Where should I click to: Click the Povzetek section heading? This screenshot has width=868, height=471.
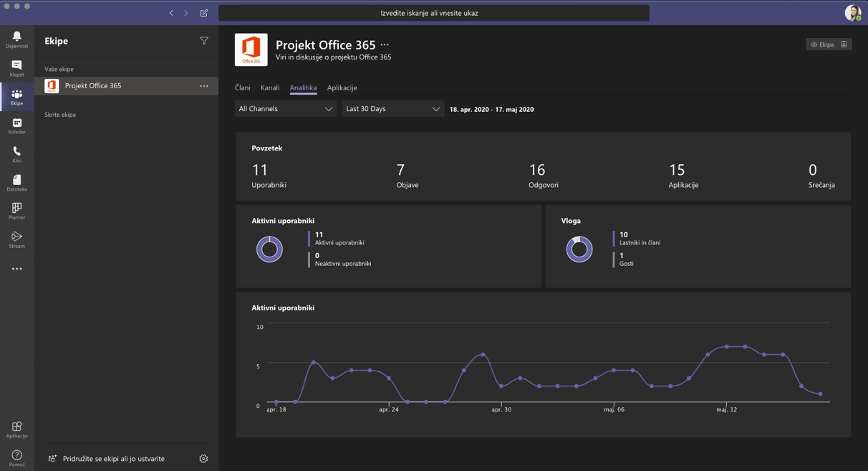[267, 148]
